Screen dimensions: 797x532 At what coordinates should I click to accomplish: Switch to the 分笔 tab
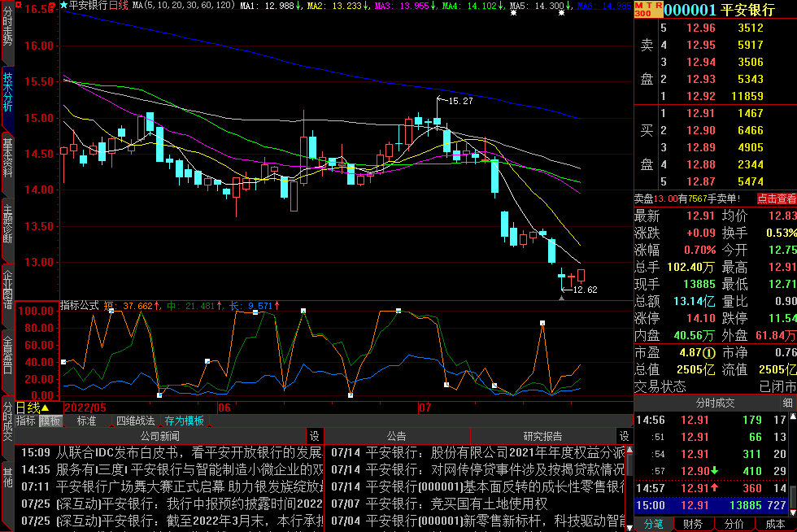(654, 525)
